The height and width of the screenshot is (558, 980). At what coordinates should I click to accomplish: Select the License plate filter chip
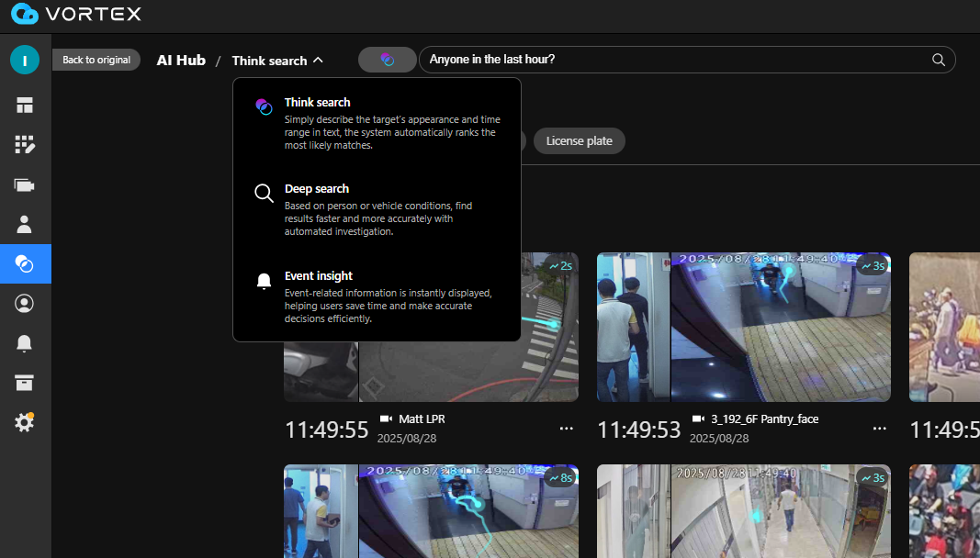pos(579,140)
